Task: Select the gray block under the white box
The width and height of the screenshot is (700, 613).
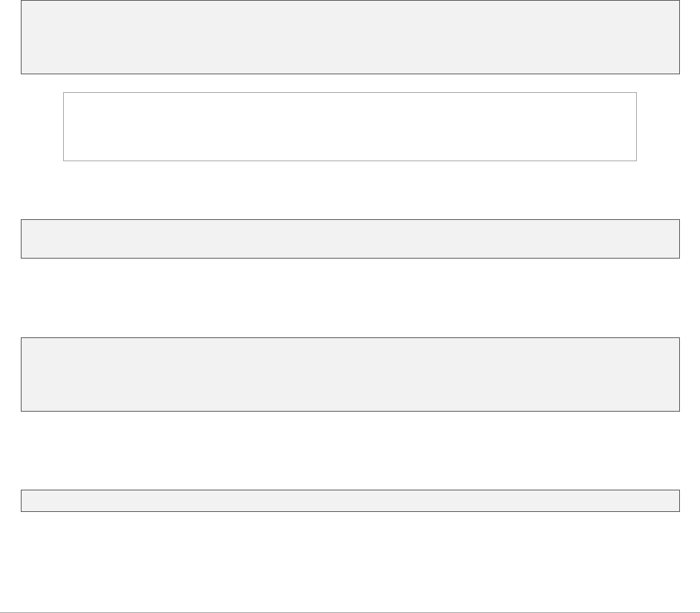Action: point(350,239)
